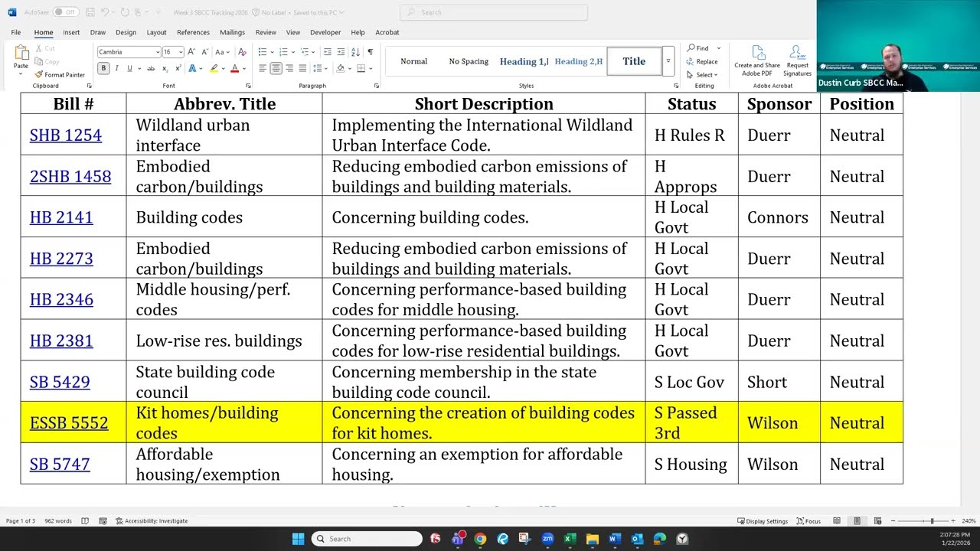Image resolution: width=980 pixels, height=551 pixels.
Task: Click the Find magnifier tool
Action: click(698, 48)
